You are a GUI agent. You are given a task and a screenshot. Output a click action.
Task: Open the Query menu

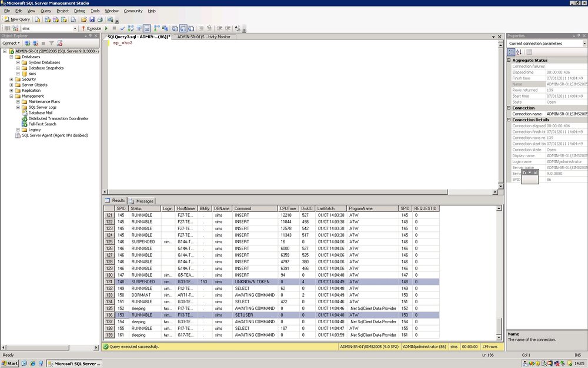[46, 11]
